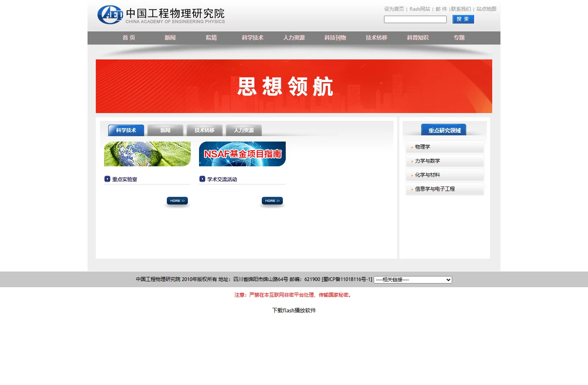This screenshot has height=385, width=588.
Task: Open the 学术交流活动 section link
Action: [222, 180]
